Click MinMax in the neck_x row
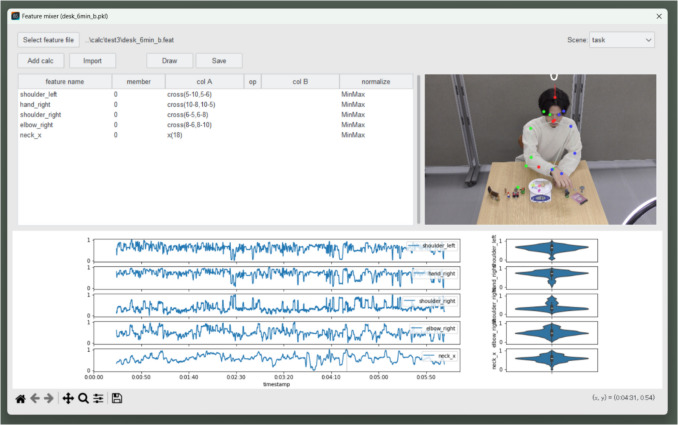The width and height of the screenshot is (678, 425). coord(353,135)
